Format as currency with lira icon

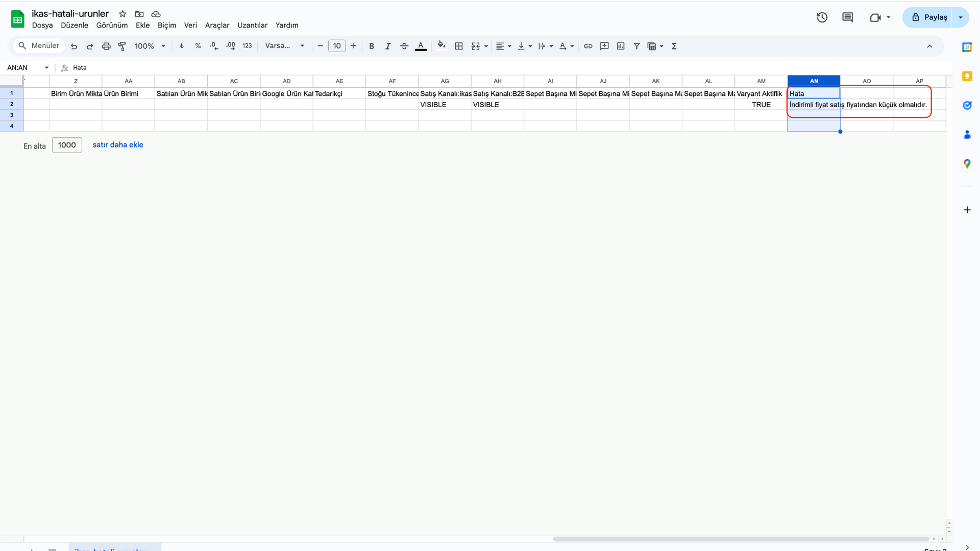182,46
